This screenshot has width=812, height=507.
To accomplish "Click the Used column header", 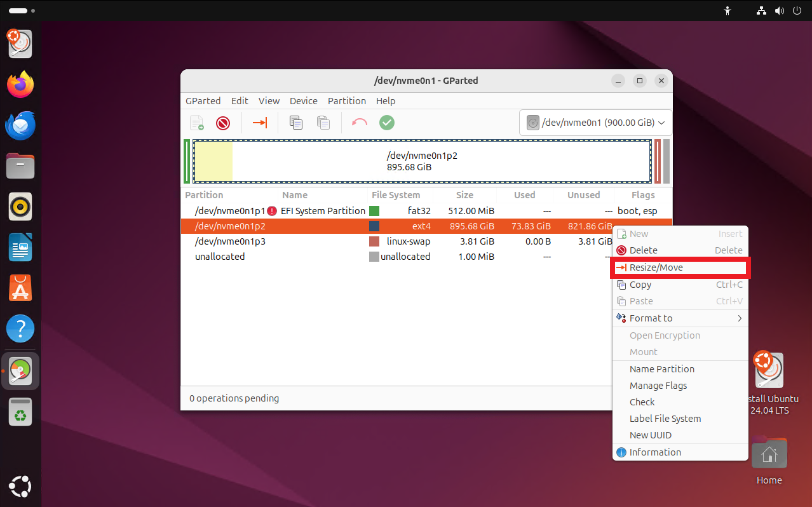I will [525, 195].
